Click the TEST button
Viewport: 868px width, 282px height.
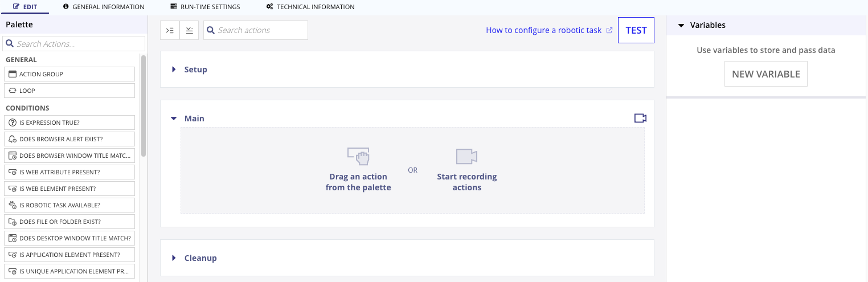(636, 31)
